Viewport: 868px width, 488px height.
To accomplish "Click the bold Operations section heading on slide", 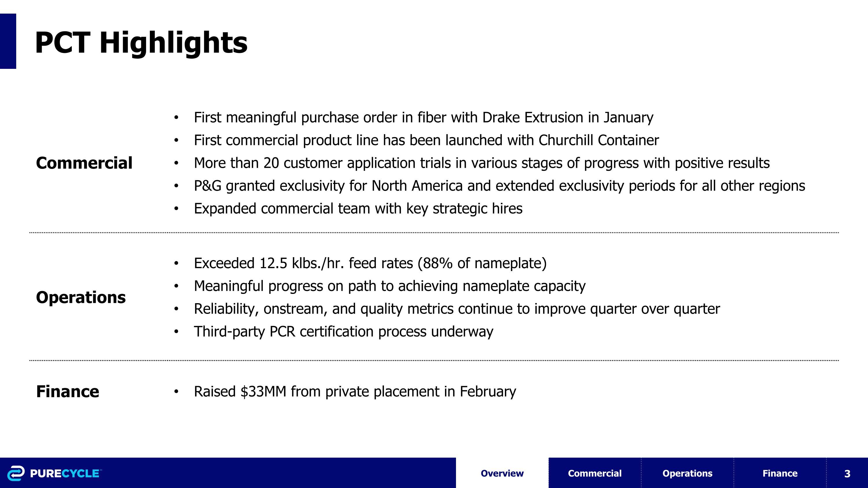I will 81,297.
